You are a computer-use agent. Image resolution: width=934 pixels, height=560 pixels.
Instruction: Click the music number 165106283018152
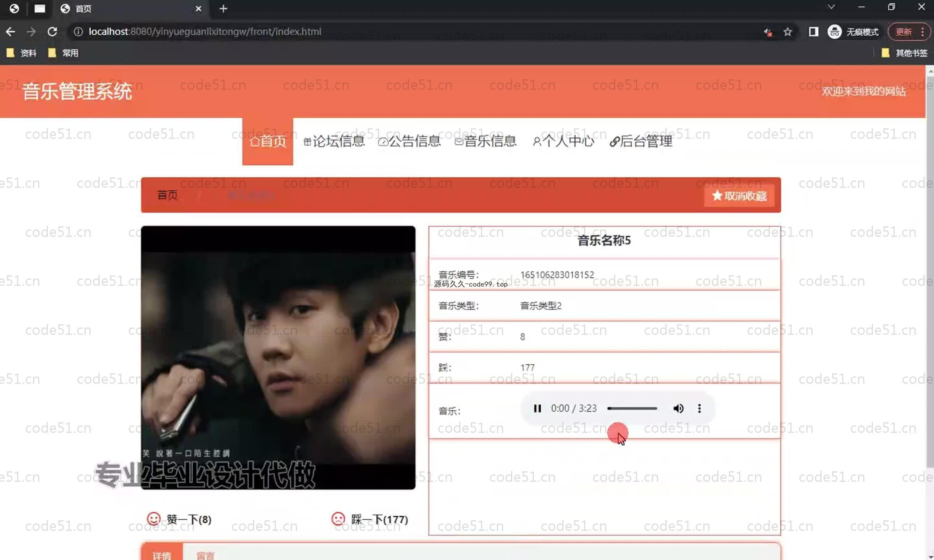(557, 275)
